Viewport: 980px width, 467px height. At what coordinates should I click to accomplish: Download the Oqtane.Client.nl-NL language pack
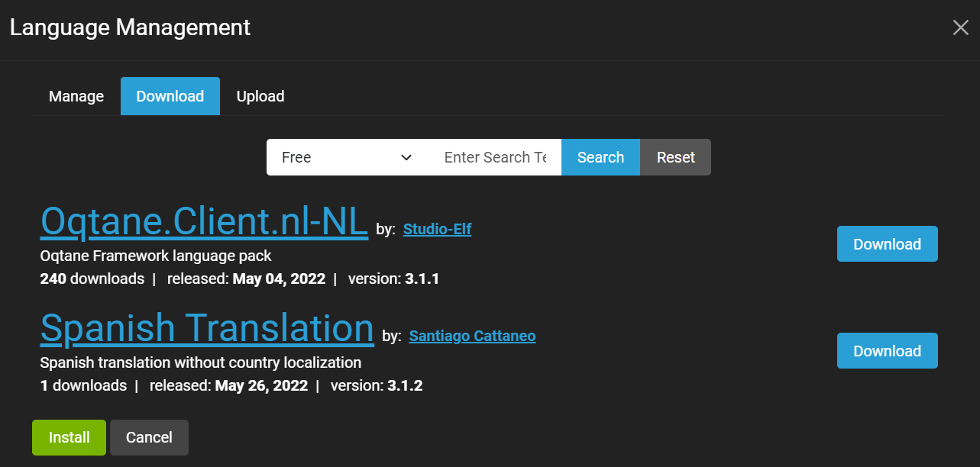click(x=887, y=244)
